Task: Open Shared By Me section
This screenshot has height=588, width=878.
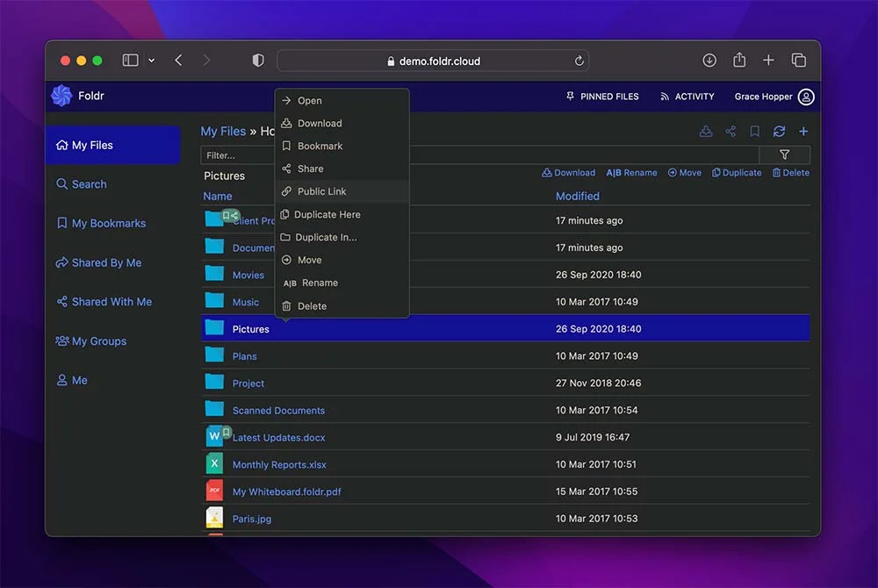Action: pyautogui.click(x=98, y=262)
